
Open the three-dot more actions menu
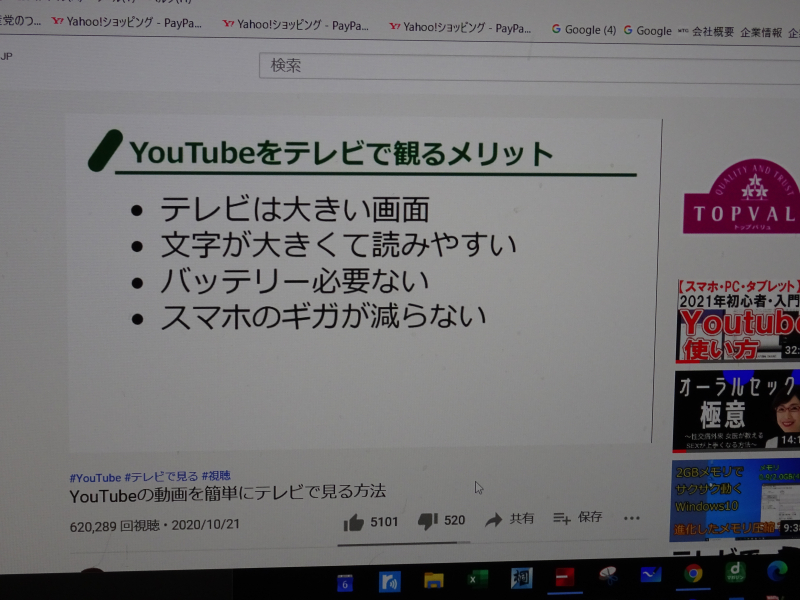point(632,518)
